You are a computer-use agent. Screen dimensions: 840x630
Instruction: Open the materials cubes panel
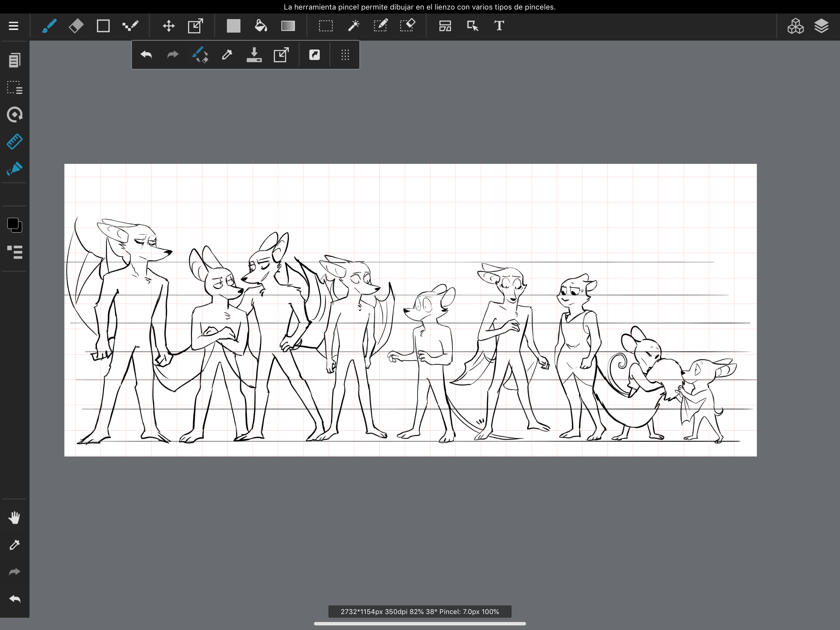tap(795, 26)
